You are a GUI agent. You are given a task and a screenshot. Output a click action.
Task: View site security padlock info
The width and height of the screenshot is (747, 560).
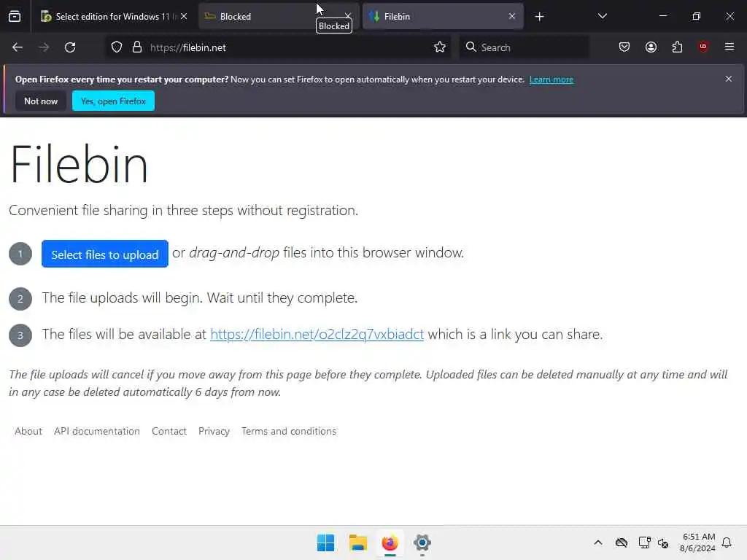[x=137, y=47]
